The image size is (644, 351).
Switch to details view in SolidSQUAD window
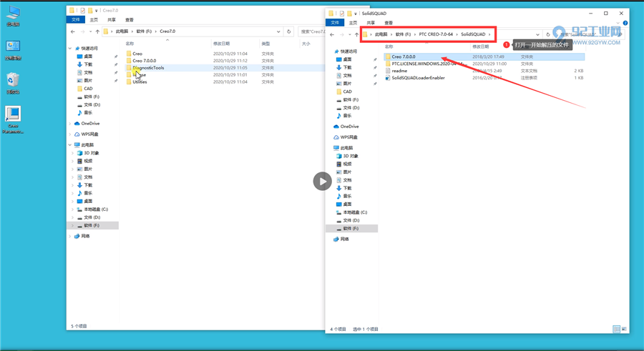click(x=616, y=329)
